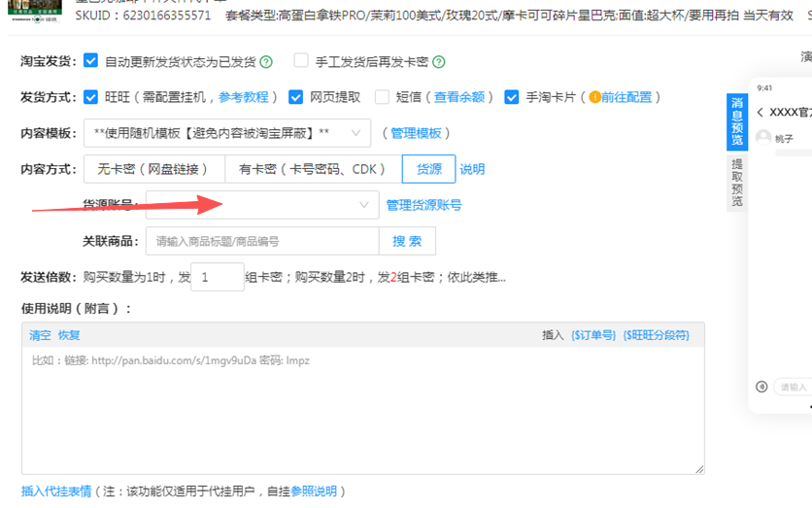Screen dimensions: 812x508
Task: Open 管理货源账号 link
Action: (x=423, y=205)
